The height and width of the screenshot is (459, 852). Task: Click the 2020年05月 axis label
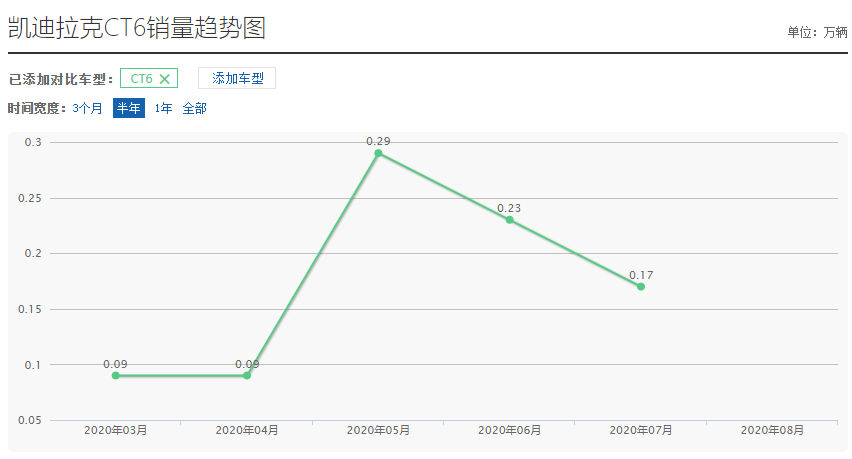click(378, 430)
